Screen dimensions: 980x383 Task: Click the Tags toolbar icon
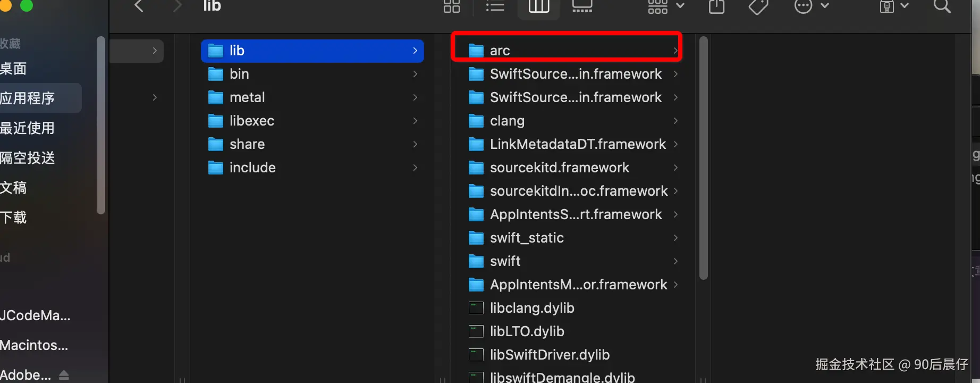point(758,6)
